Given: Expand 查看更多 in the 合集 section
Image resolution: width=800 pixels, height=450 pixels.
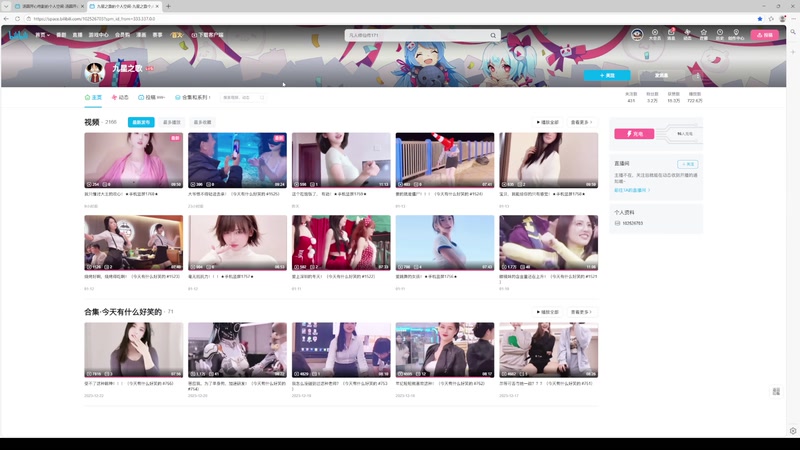Looking at the screenshot, I should pyautogui.click(x=582, y=312).
